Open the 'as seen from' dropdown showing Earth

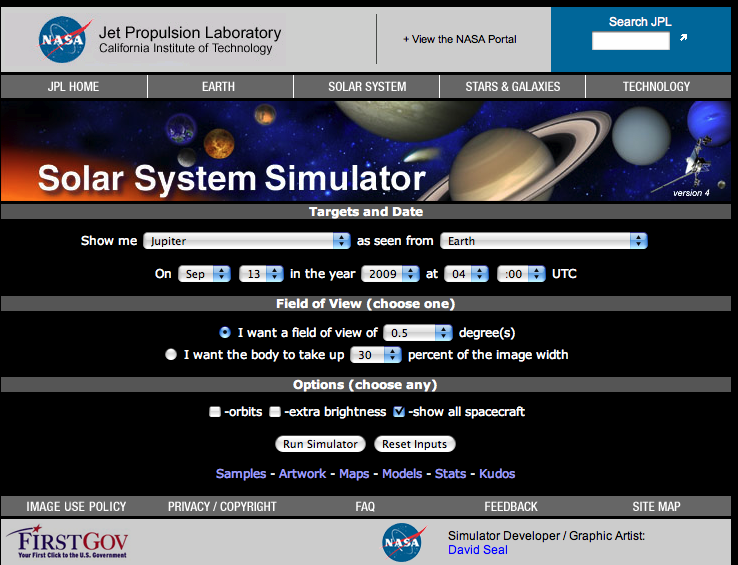pos(544,241)
